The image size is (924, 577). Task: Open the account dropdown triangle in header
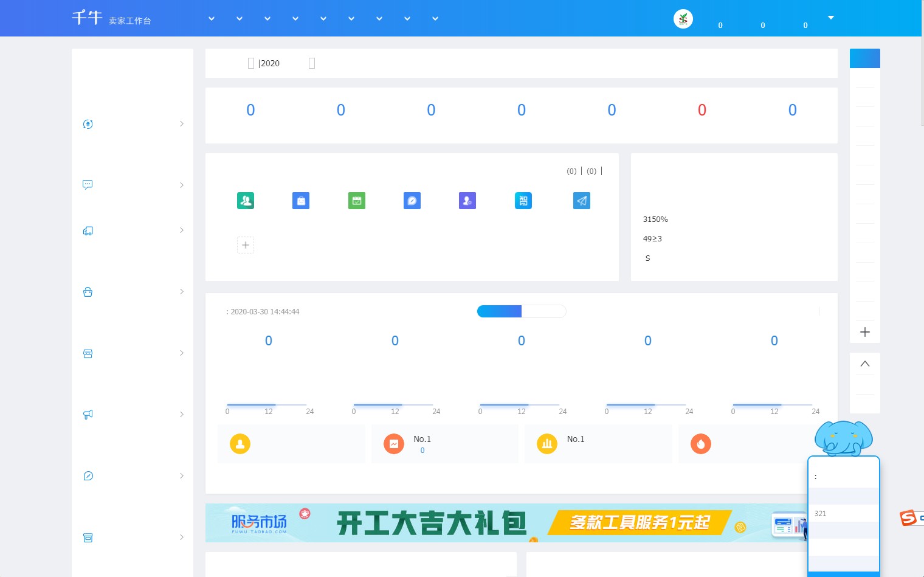(x=831, y=18)
